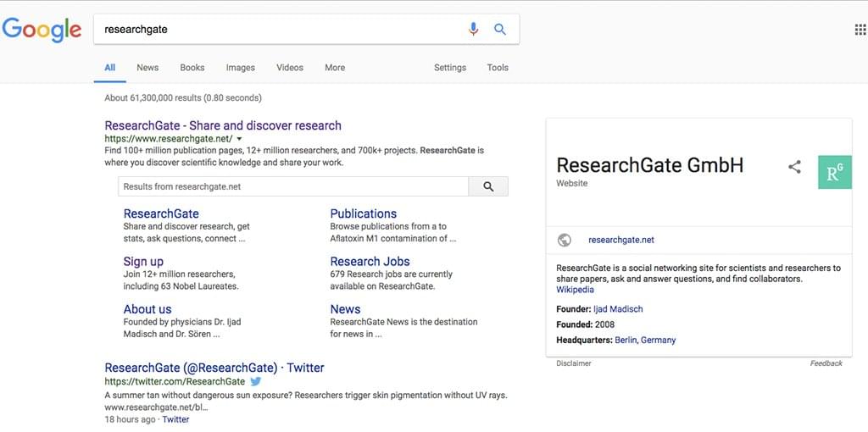This screenshot has height=432, width=868.
Task: Open search Tools
Action: [x=497, y=68]
